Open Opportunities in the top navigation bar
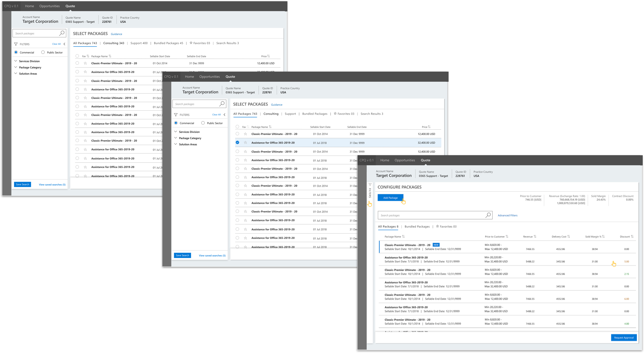644x353 pixels. pos(49,6)
